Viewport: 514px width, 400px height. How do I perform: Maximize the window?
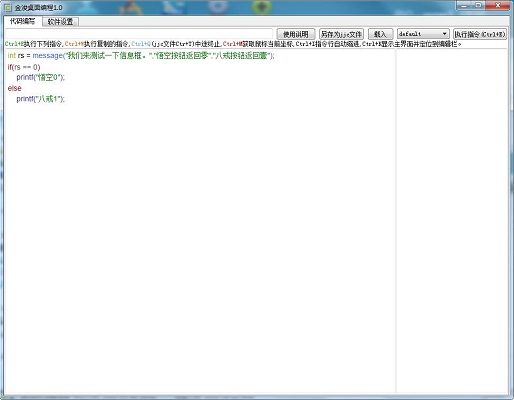[479, 5]
